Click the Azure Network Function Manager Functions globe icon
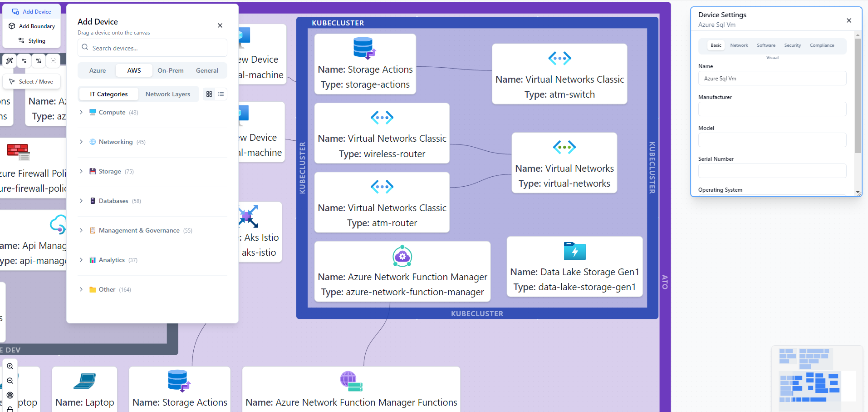The height and width of the screenshot is (412, 868). 351,381
